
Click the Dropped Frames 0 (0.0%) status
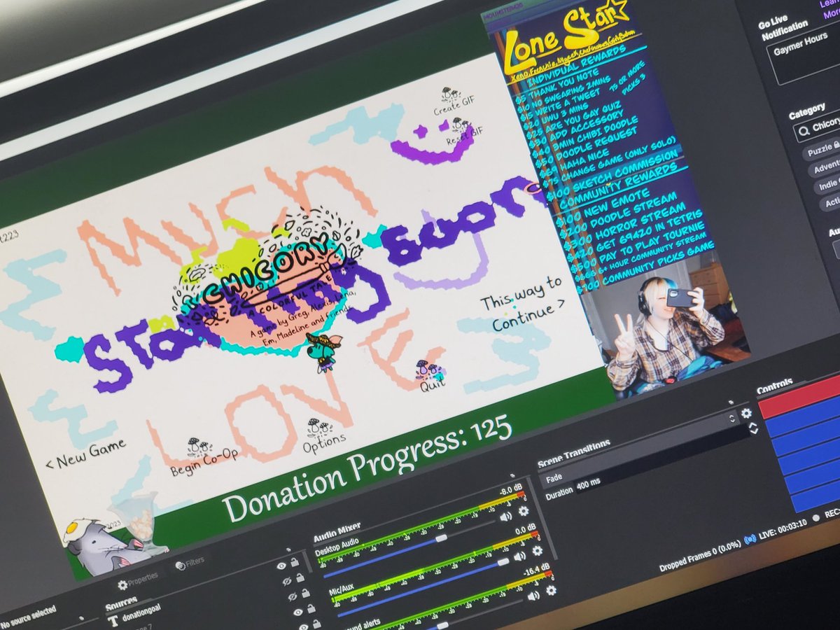pos(701,556)
